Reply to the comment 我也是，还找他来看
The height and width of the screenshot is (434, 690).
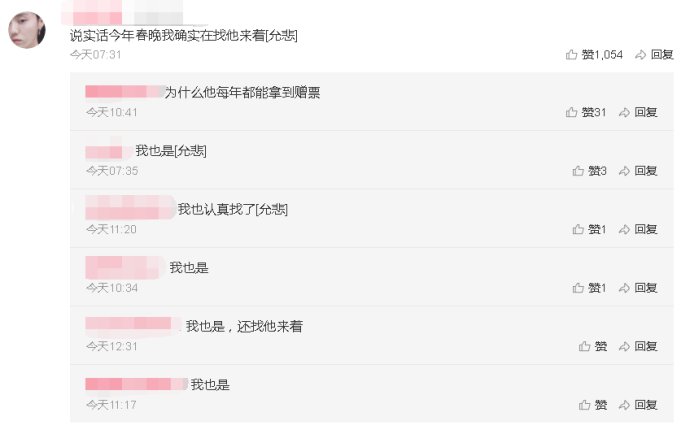coord(638,346)
